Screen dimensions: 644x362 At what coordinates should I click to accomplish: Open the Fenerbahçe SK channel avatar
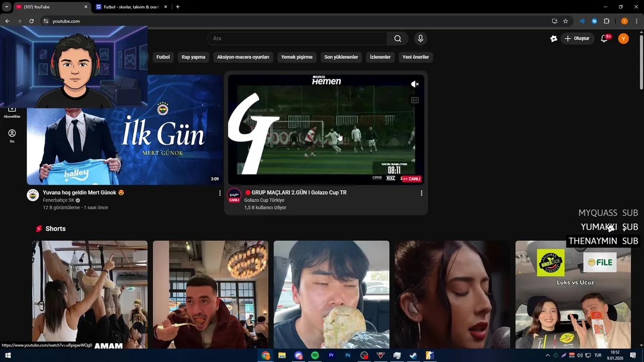point(33,196)
